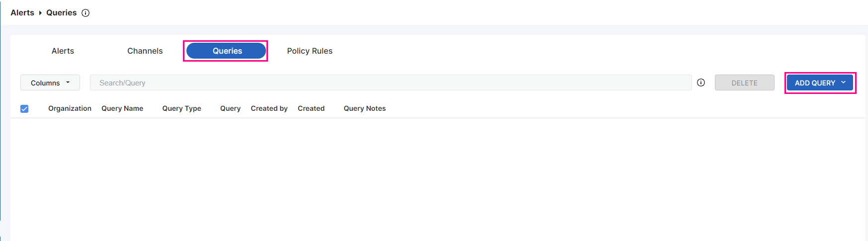Switch to the Alerts tab
This screenshot has height=241, width=868.
pyautogui.click(x=63, y=51)
